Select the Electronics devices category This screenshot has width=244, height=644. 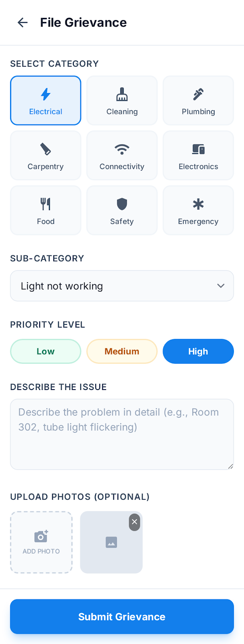point(198,155)
